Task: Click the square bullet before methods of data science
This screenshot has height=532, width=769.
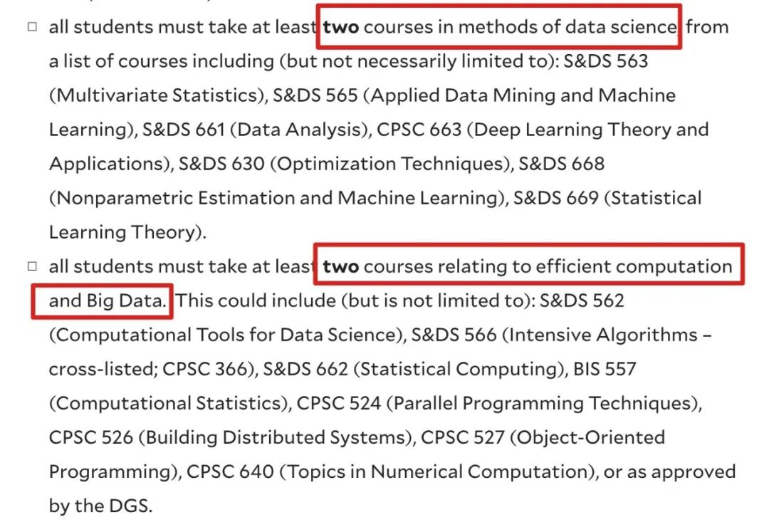Action: [x=32, y=26]
